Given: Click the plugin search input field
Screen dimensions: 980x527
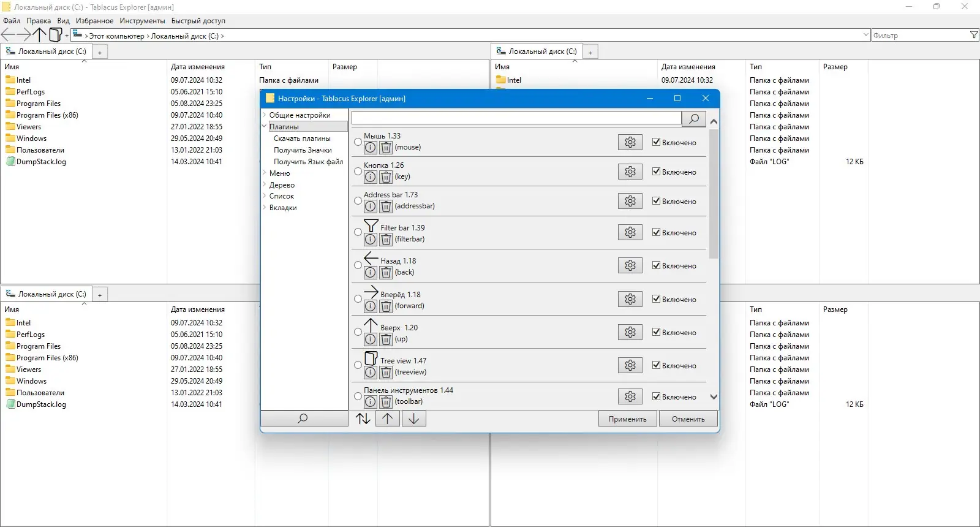Looking at the screenshot, I should [x=516, y=118].
